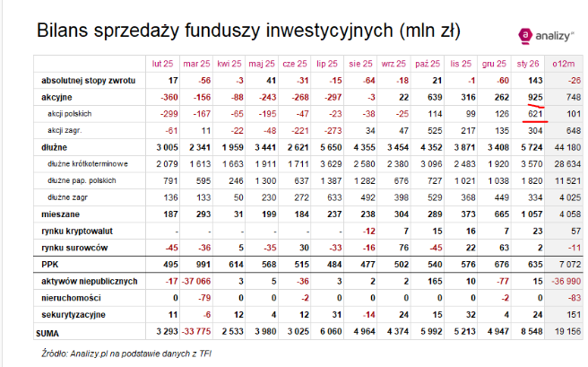The height and width of the screenshot is (367, 588).
Task: Click the 'mieszane' row label
Action: 60,214
